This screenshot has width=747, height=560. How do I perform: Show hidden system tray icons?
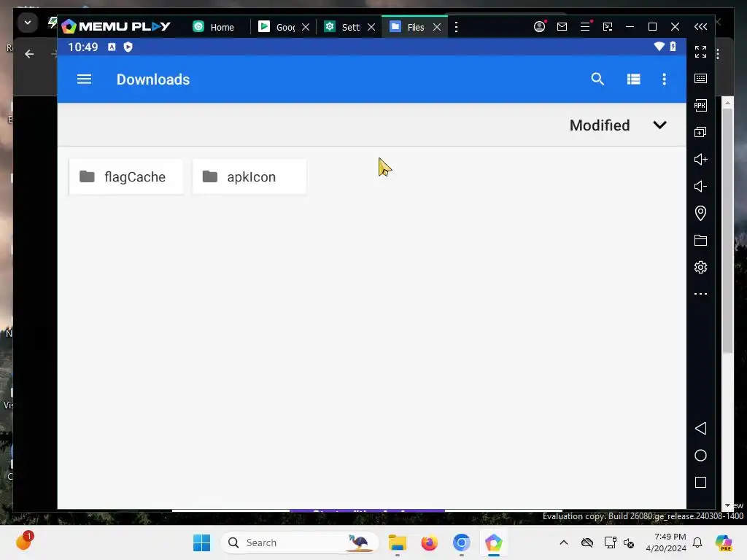pos(564,542)
